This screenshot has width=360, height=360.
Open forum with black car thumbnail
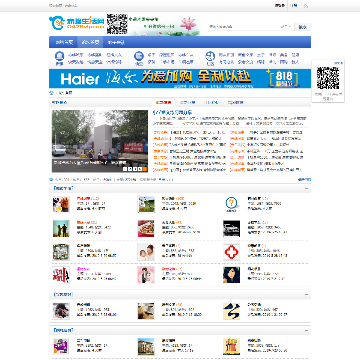(x=231, y=228)
